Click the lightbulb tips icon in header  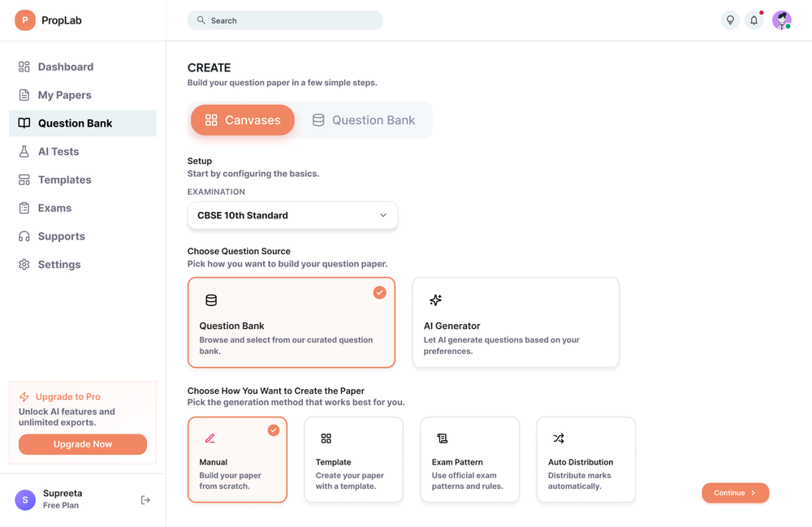click(x=730, y=20)
